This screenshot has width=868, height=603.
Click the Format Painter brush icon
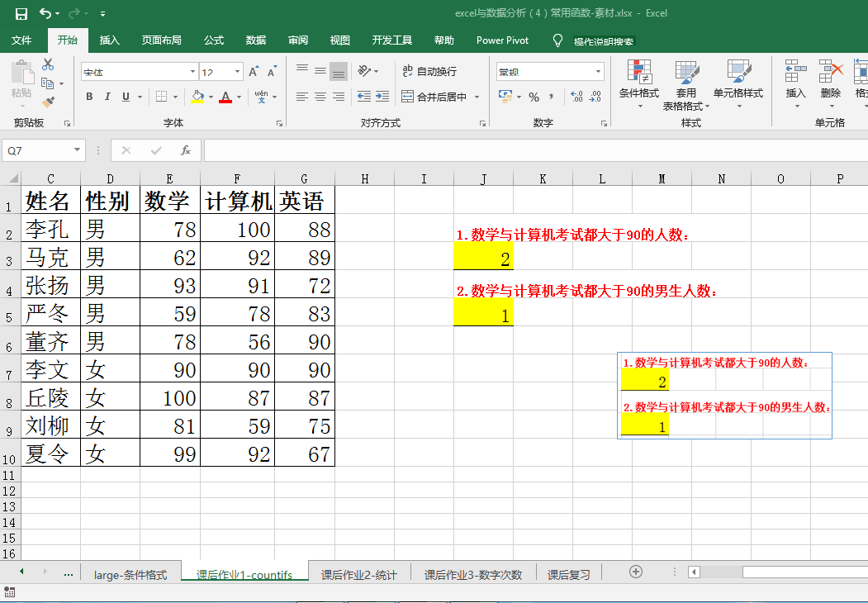48,102
